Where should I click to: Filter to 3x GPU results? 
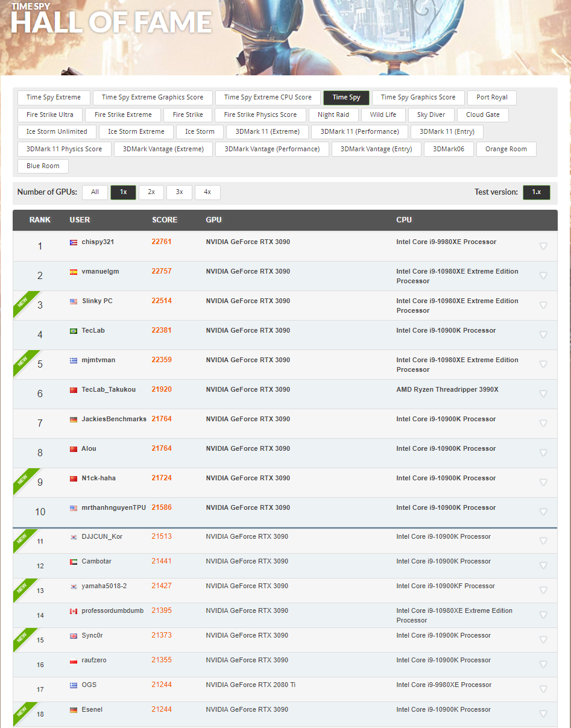coord(179,192)
